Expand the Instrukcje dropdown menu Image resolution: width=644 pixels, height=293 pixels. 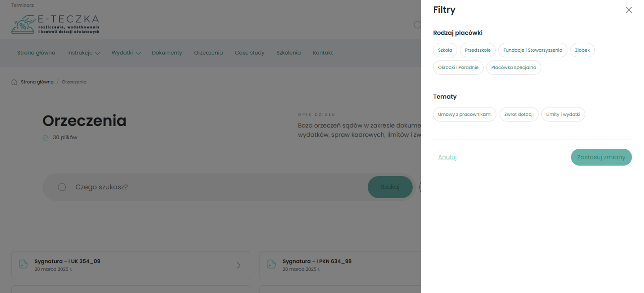84,53
